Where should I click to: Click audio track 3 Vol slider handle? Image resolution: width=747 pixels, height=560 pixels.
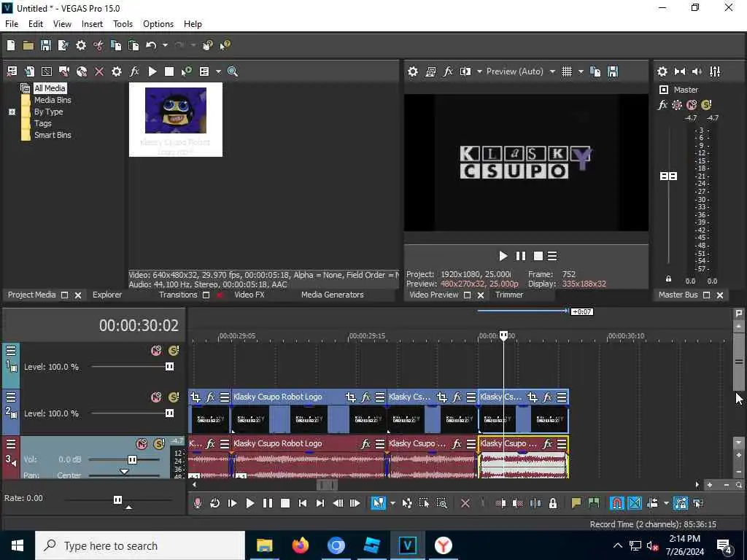pos(133,459)
